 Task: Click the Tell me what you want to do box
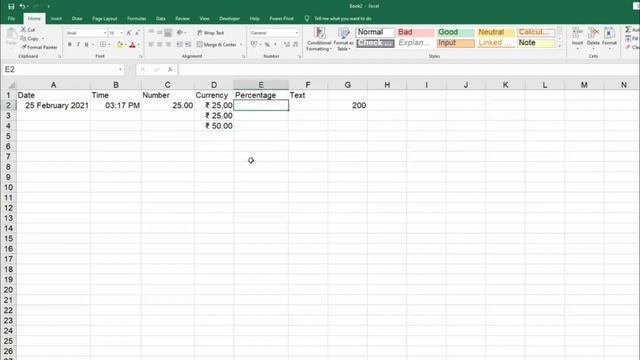(342, 18)
